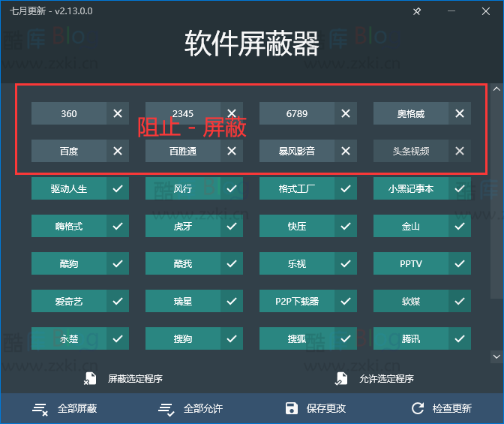Click the block-selected-programs file icon
The image size is (504, 424).
click(90, 379)
